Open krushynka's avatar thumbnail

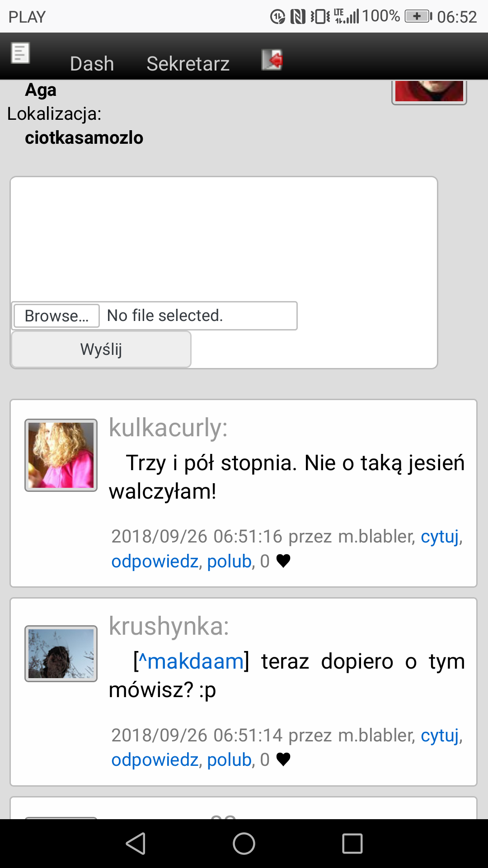(x=61, y=654)
